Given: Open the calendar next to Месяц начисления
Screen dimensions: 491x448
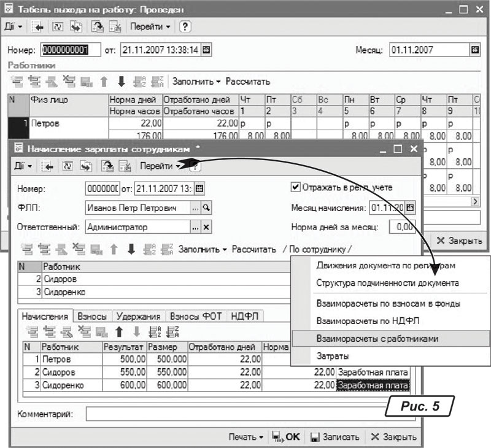Looking at the screenshot, I should (x=411, y=207).
